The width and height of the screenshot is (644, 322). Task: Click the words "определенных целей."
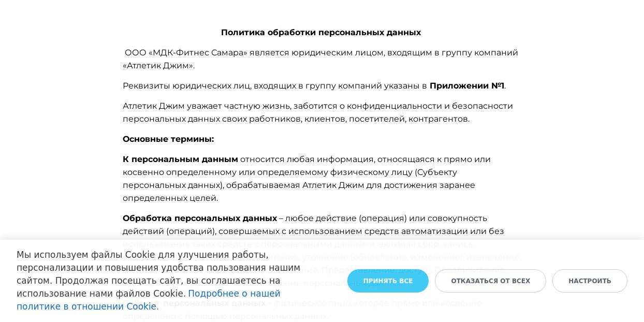170,198
